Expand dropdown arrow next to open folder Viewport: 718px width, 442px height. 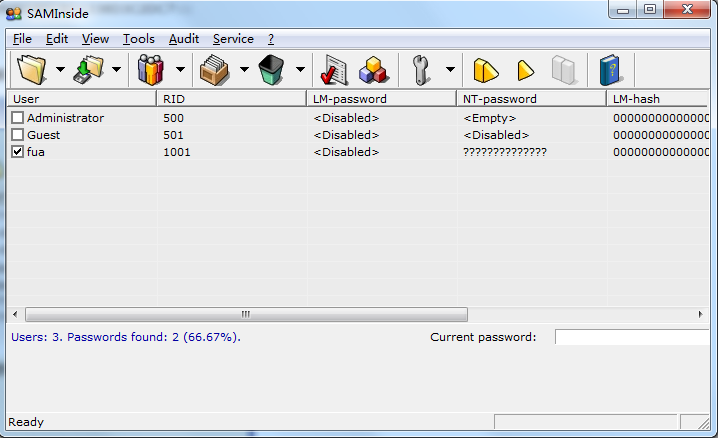click(60, 70)
